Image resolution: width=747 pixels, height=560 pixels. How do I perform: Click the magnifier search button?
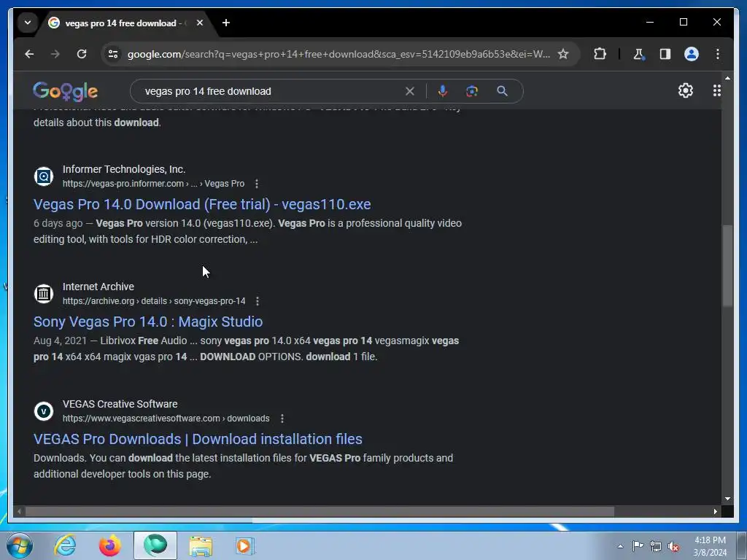(502, 91)
